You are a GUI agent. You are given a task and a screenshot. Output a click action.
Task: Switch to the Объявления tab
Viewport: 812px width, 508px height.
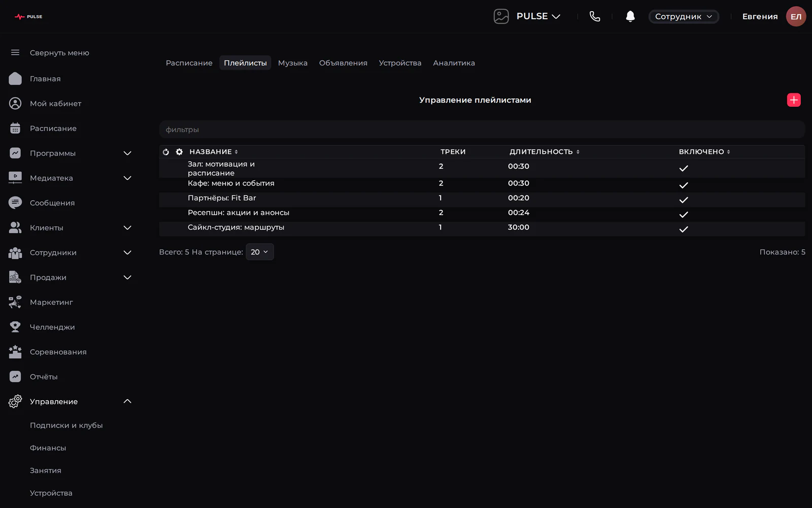coord(343,63)
